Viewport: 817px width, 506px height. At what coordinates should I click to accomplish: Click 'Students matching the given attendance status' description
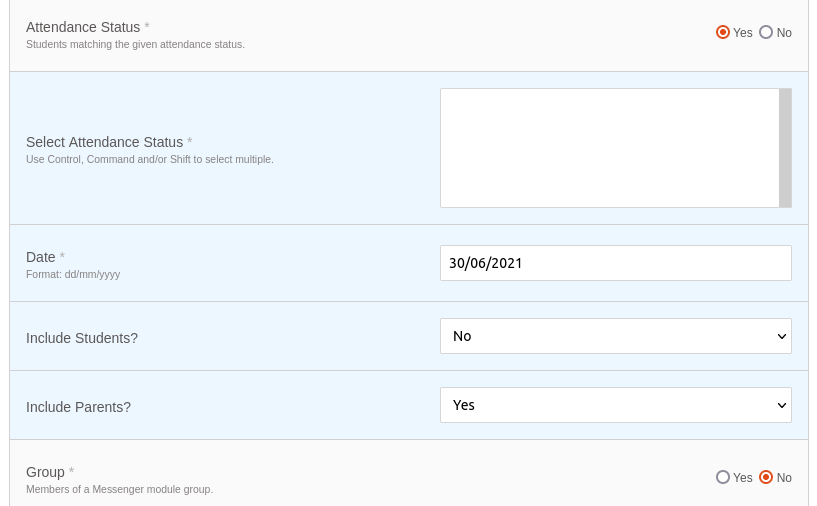click(135, 44)
